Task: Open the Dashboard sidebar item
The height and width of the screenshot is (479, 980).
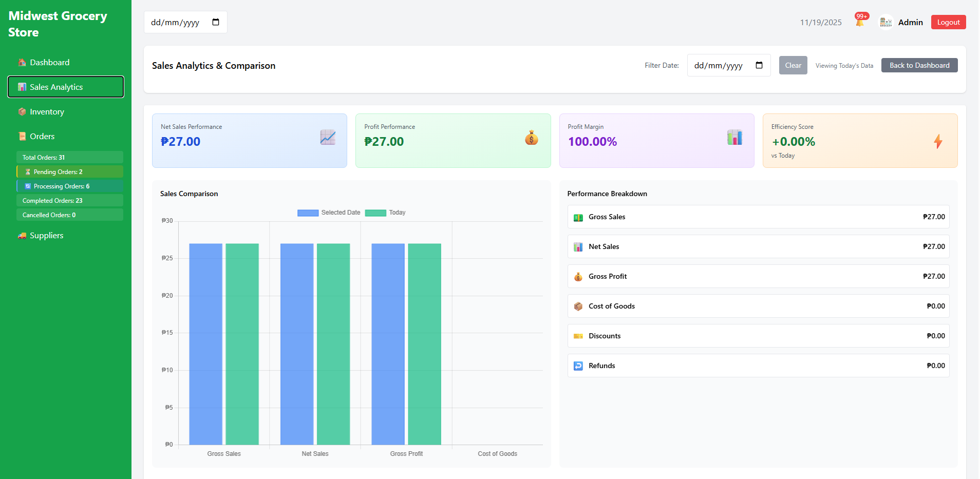Action: click(x=66, y=62)
